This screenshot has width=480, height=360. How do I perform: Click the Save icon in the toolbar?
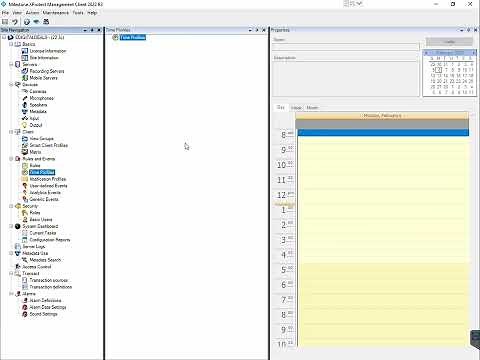point(5,22)
